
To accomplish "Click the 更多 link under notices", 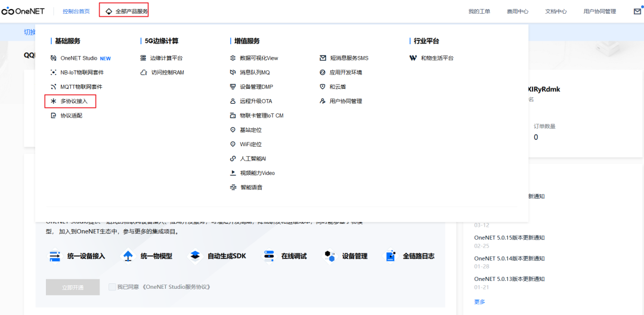I will (479, 302).
